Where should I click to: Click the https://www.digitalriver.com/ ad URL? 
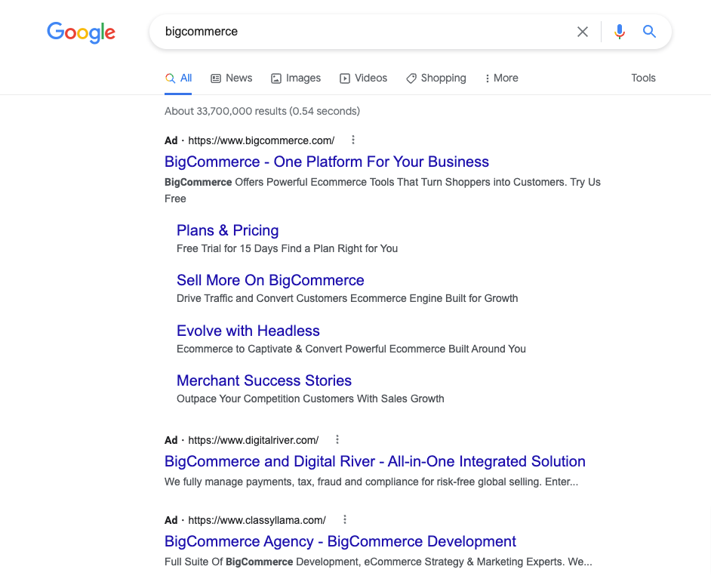click(x=253, y=440)
